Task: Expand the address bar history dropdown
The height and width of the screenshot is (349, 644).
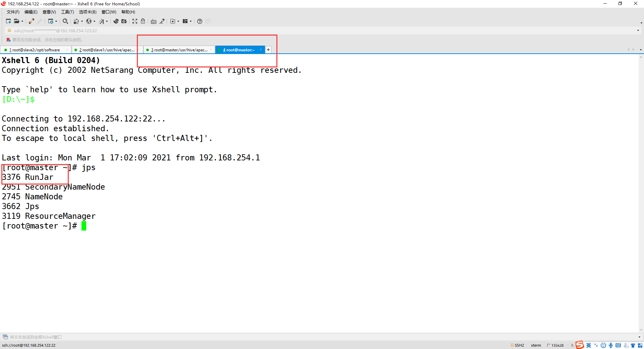Action: [638, 31]
